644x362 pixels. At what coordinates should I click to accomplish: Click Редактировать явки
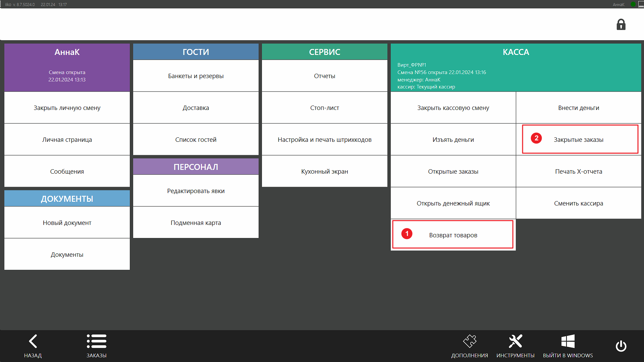tap(196, 191)
